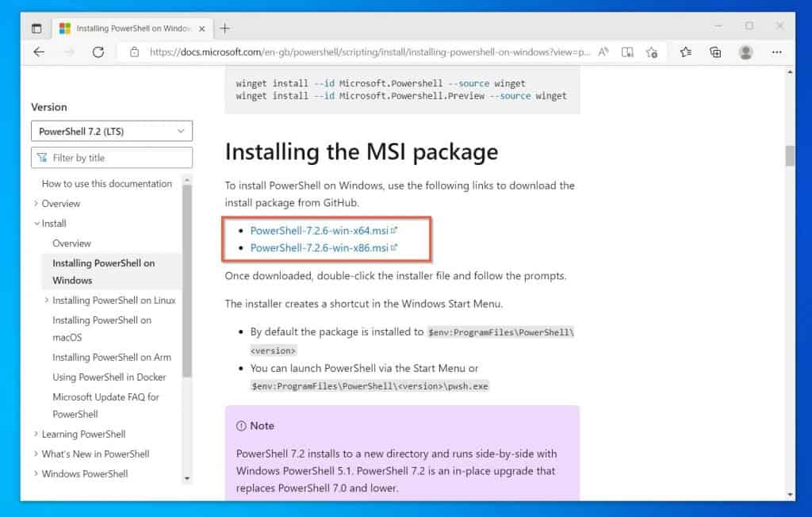Click the Version label in sidebar

point(49,107)
